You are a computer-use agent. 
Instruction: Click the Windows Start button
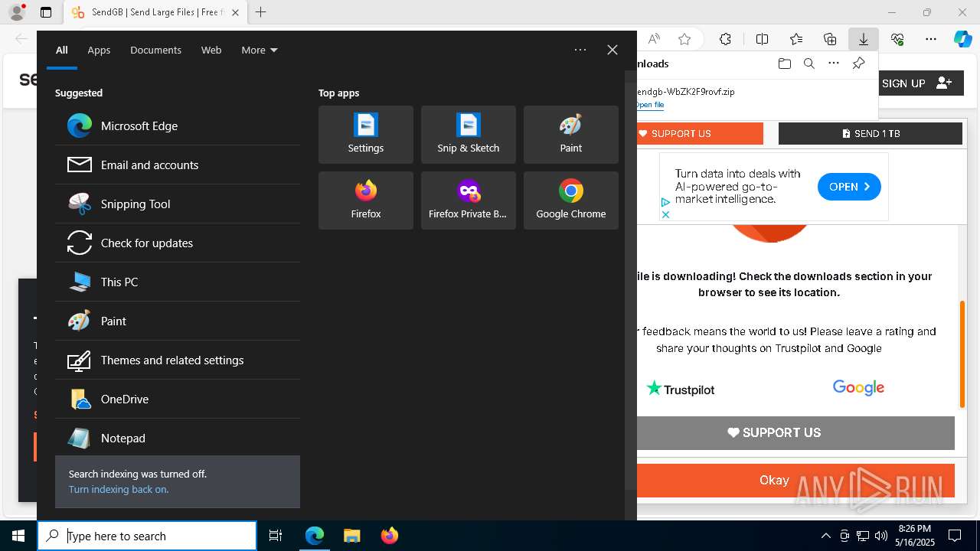[18, 536]
